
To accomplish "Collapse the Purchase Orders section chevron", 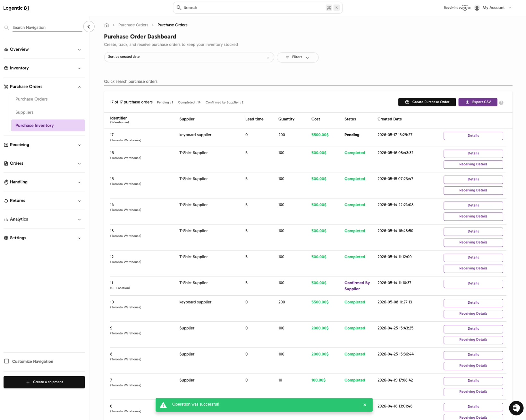I will point(79,87).
